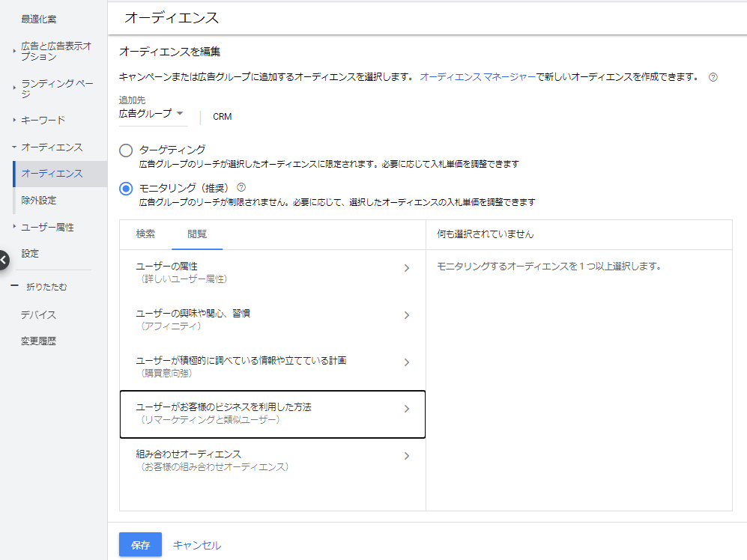
Task: Open the オーディエンス マネージャー link
Action: pyautogui.click(x=477, y=77)
